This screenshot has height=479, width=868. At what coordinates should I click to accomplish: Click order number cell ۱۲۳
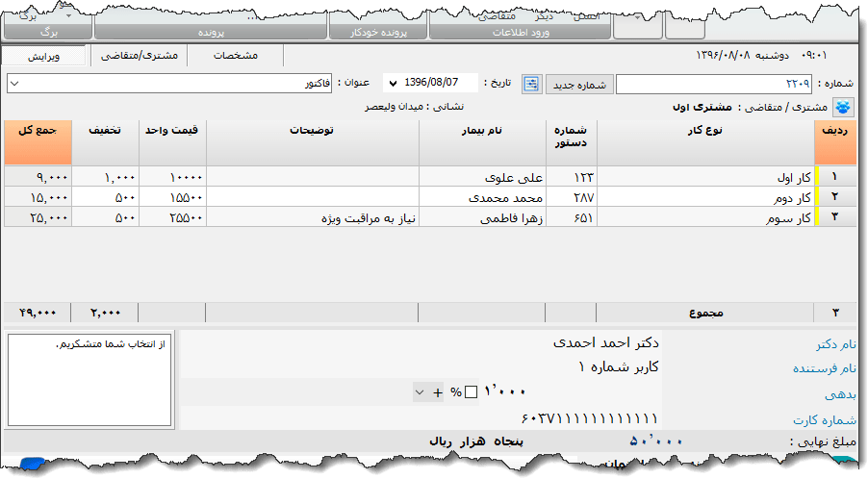pos(572,177)
